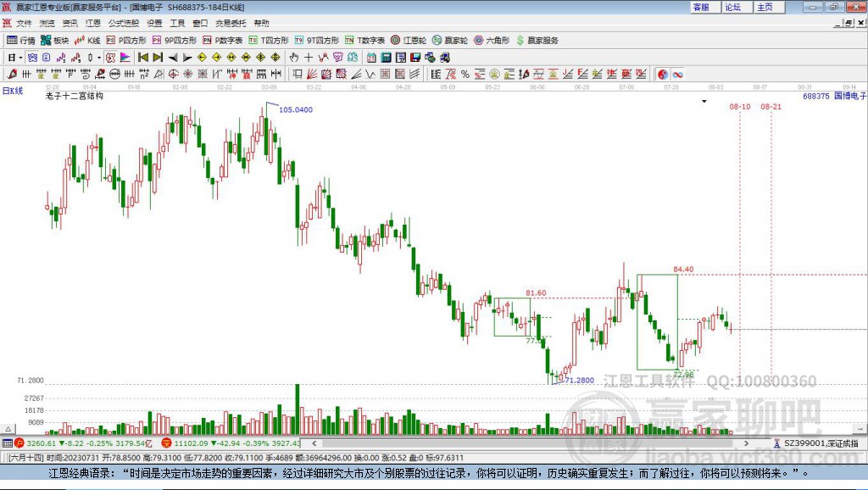This screenshot has width=868, height=490.
Task: Select the 08-10 date marker
Action: [x=739, y=106]
